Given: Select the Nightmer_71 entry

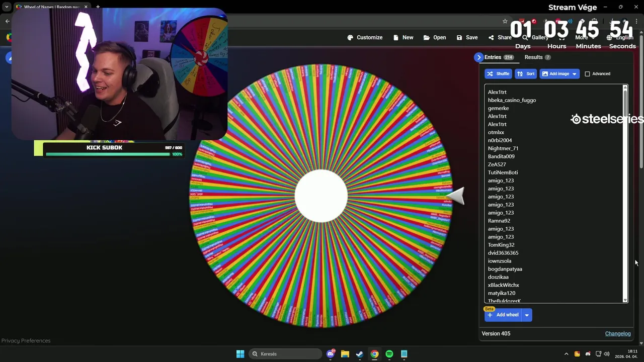Looking at the screenshot, I should [x=503, y=148].
